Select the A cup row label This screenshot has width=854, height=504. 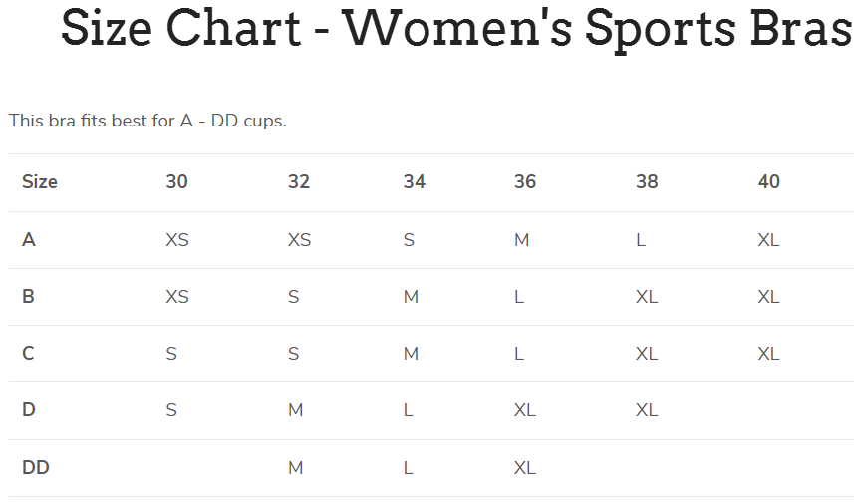[x=29, y=240]
